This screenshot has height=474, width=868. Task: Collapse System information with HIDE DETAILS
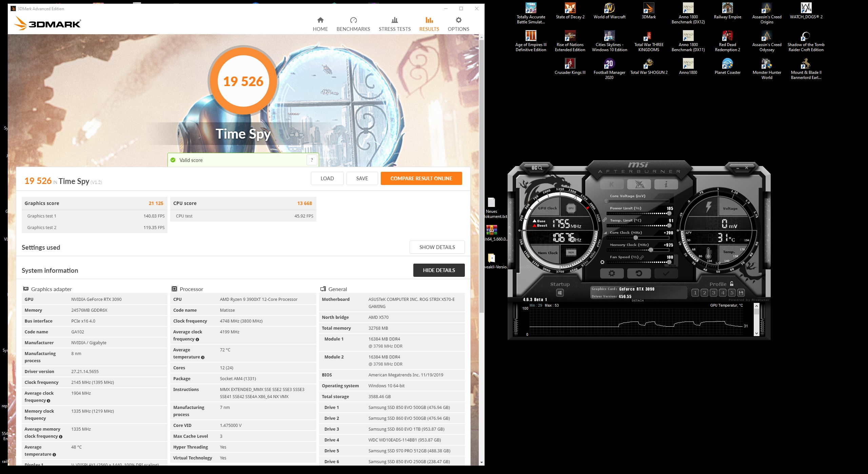[439, 270]
